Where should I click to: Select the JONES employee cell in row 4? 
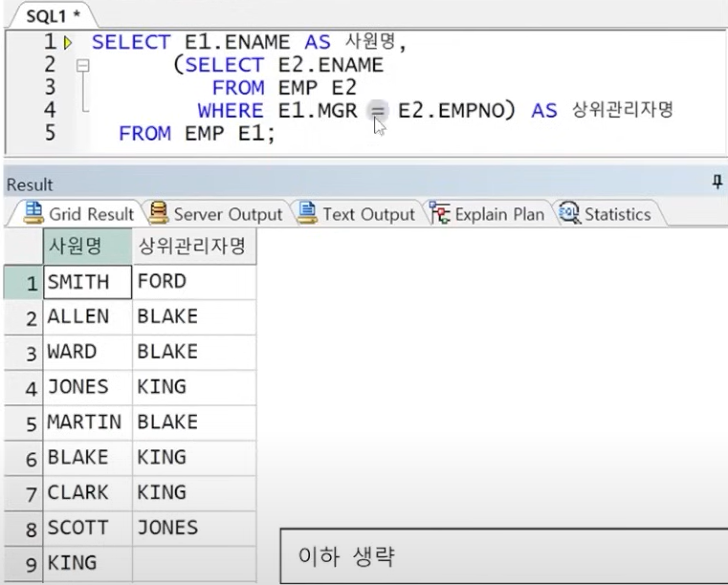point(88,387)
